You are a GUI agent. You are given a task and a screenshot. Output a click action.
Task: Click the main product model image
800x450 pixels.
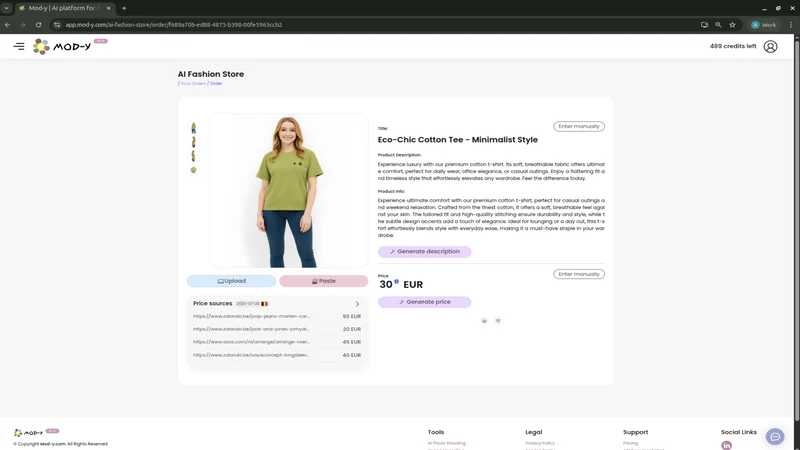pos(289,190)
